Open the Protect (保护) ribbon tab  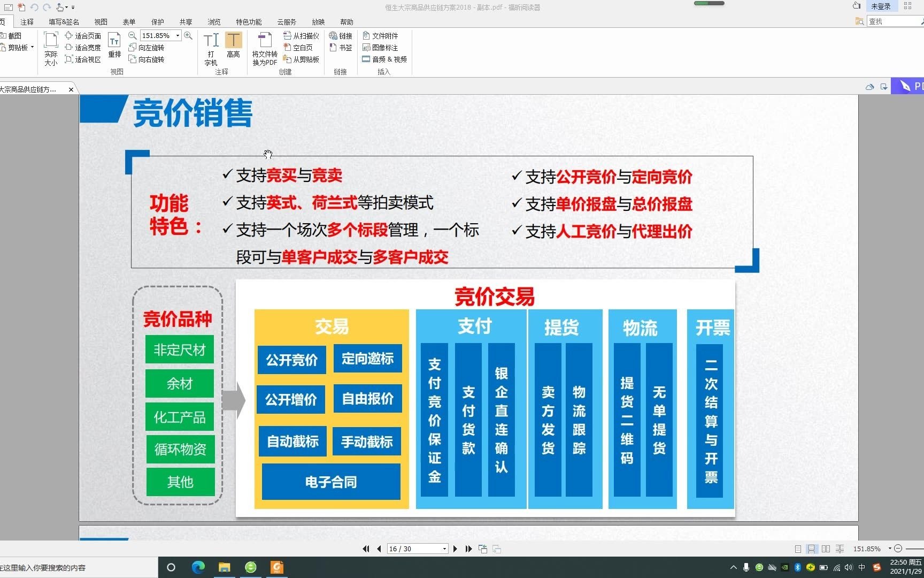coord(157,22)
